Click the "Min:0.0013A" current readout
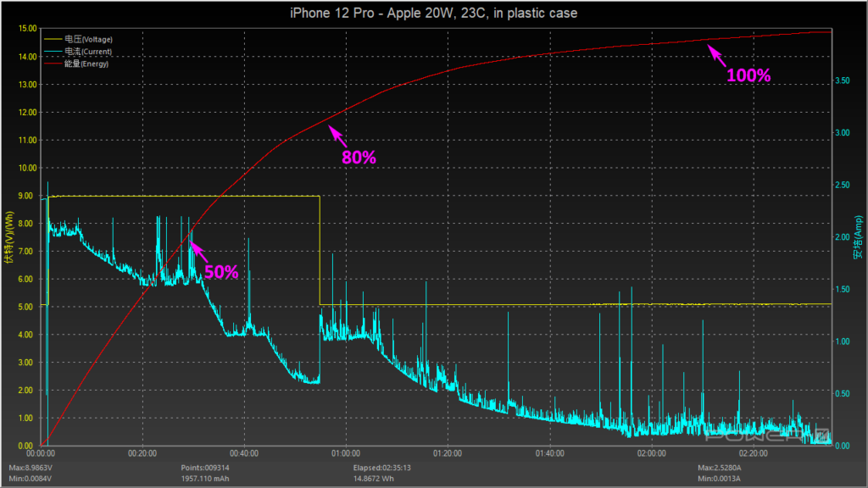868x488 pixels. click(x=719, y=479)
